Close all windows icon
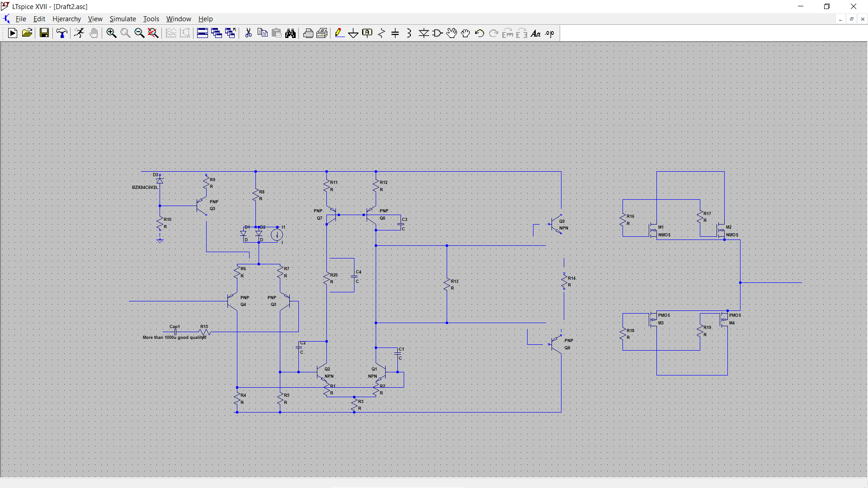Screen dimensions: 868x488 tap(231, 33)
